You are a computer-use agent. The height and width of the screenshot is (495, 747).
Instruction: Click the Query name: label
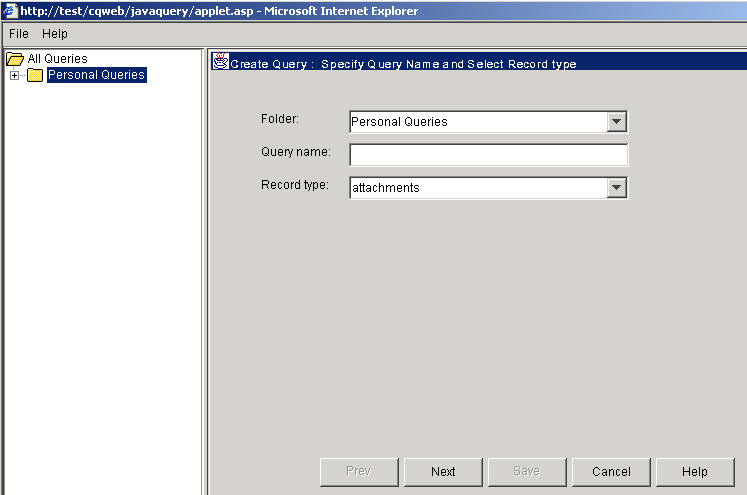click(295, 152)
